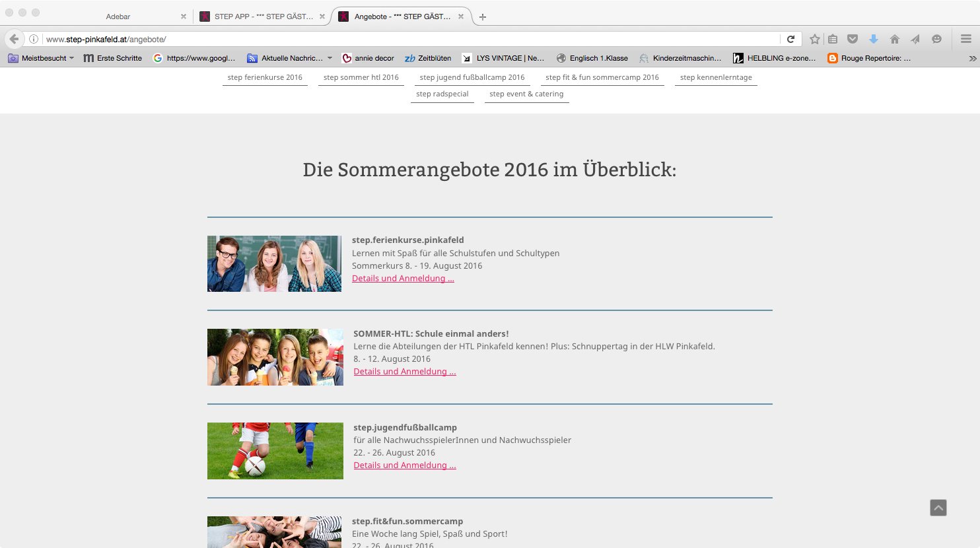Click the browser back arrow button
980x548 pixels.
coord(14,39)
